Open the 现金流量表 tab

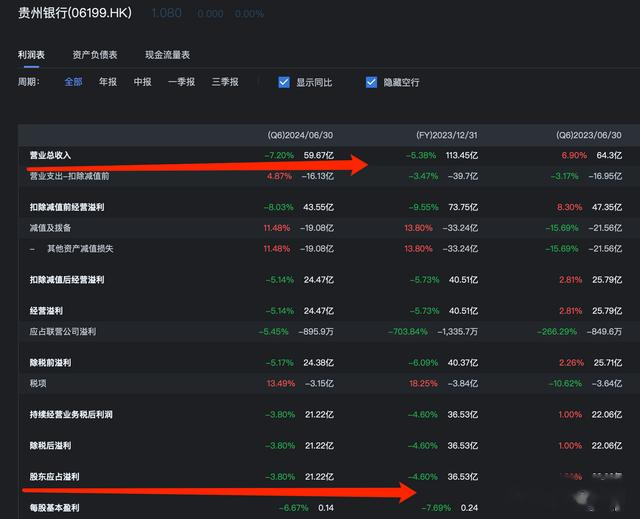[x=167, y=54]
